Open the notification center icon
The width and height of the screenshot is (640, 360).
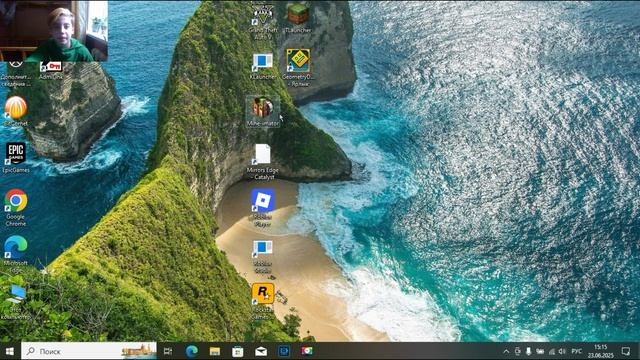point(626,351)
